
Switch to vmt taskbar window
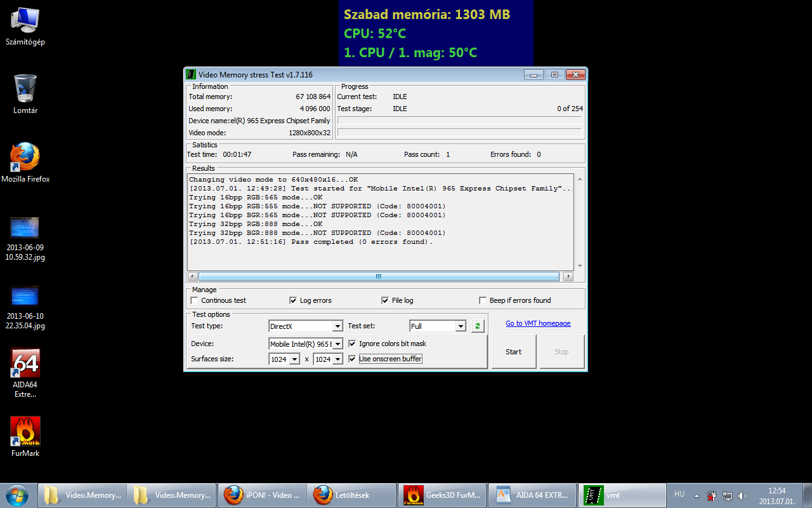[624, 495]
